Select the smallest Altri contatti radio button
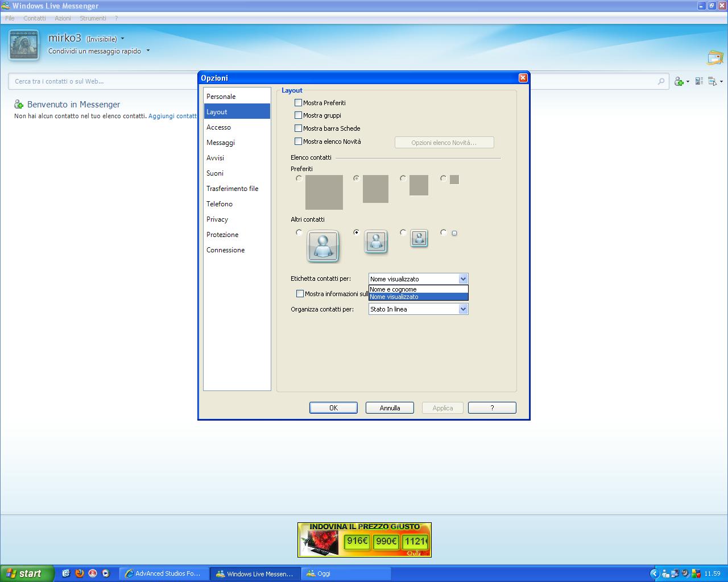This screenshot has width=728, height=582. (444, 232)
